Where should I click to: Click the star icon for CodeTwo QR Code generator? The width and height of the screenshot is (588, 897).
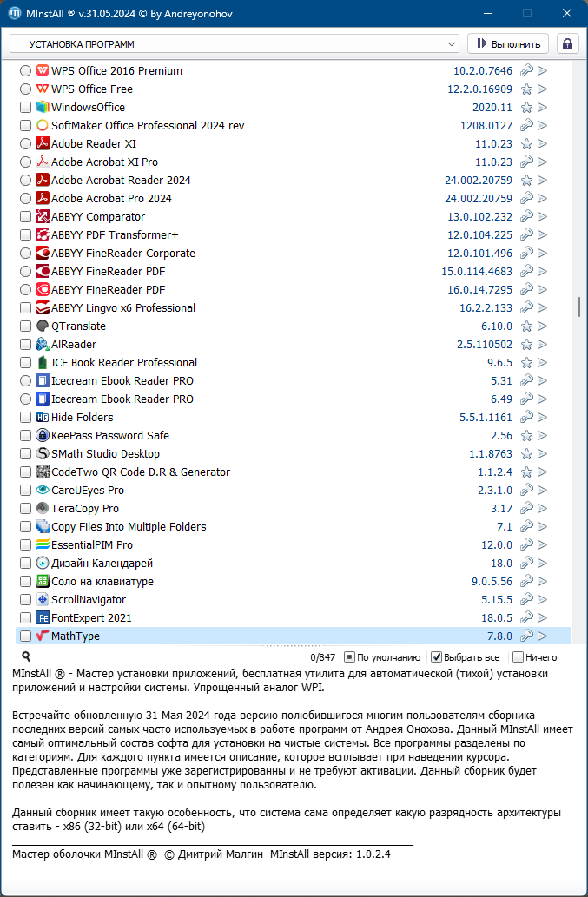coord(526,472)
